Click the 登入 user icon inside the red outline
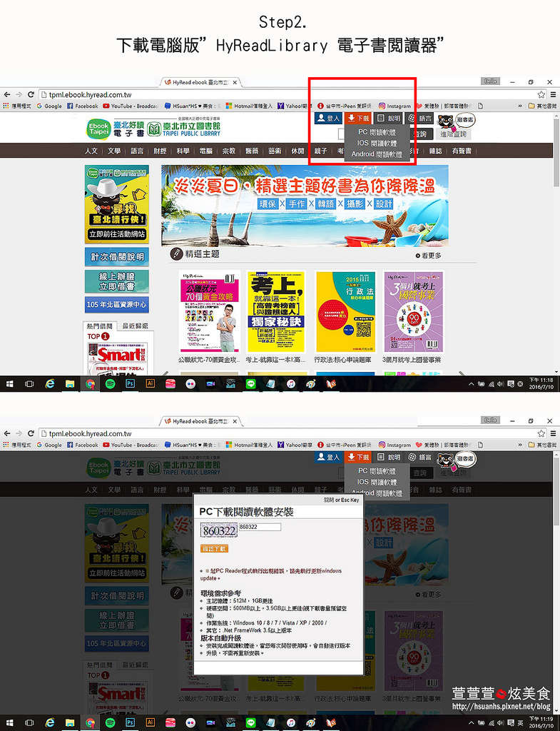 click(328, 119)
